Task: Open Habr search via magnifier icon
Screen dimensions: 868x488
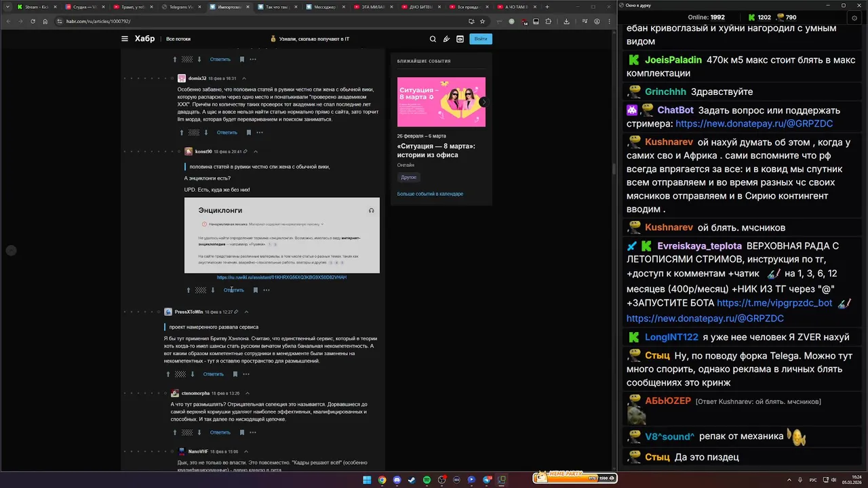Action: click(433, 39)
